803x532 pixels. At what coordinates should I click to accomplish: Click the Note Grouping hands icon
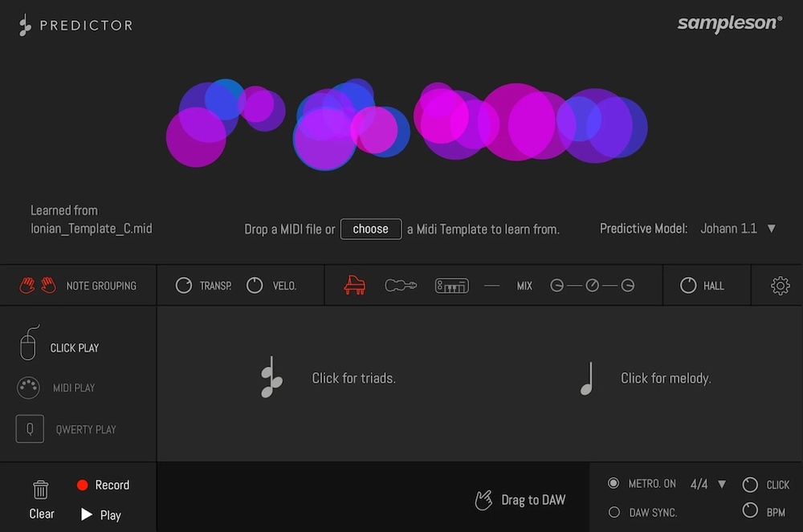coord(38,286)
